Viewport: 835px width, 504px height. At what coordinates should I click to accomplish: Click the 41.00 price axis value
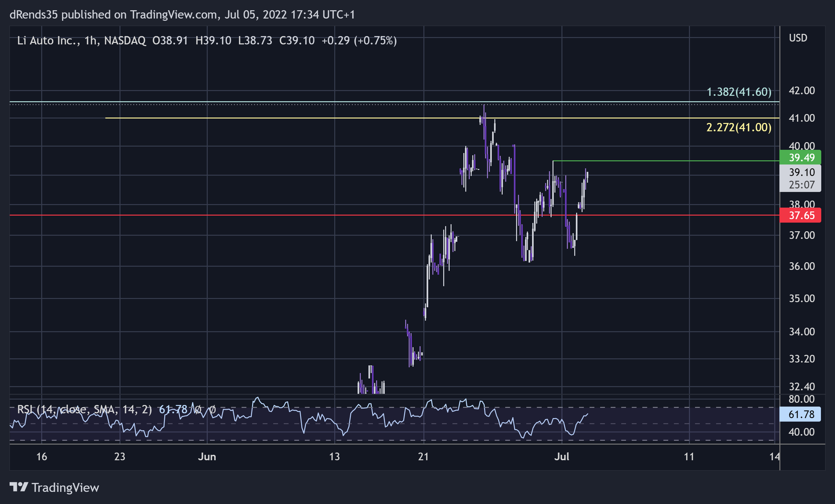click(802, 118)
